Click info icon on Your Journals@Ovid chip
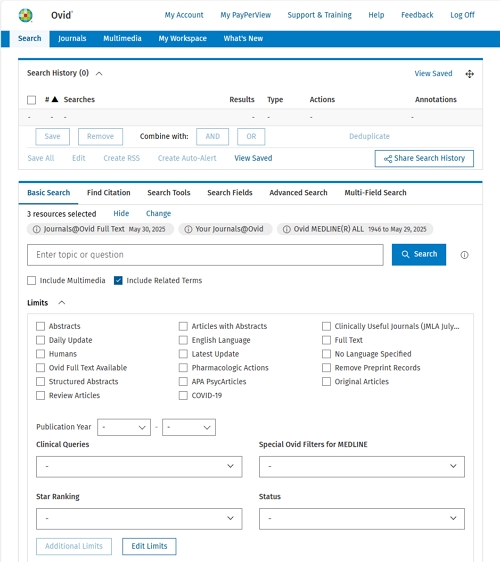The height and width of the screenshot is (562, 500). pos(188,229)
